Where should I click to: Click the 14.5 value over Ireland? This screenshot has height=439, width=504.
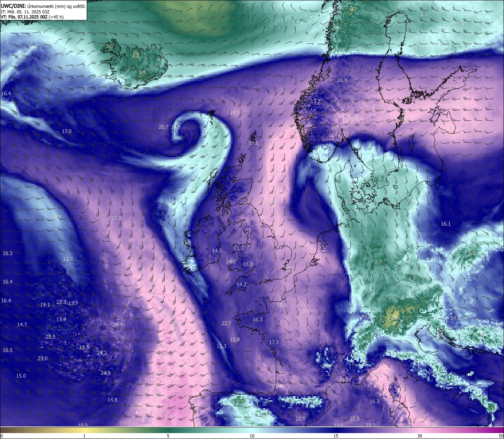click(x=217, y=251)
